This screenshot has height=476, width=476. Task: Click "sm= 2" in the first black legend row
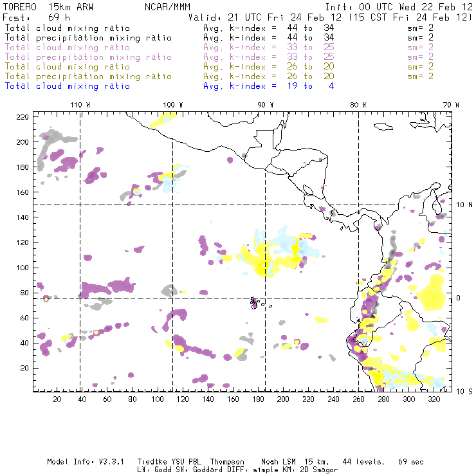click(x=420, y=28)
